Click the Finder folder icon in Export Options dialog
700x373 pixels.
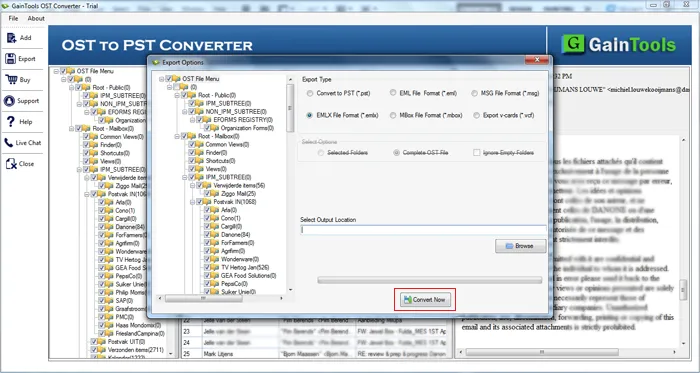pos(200,153)
